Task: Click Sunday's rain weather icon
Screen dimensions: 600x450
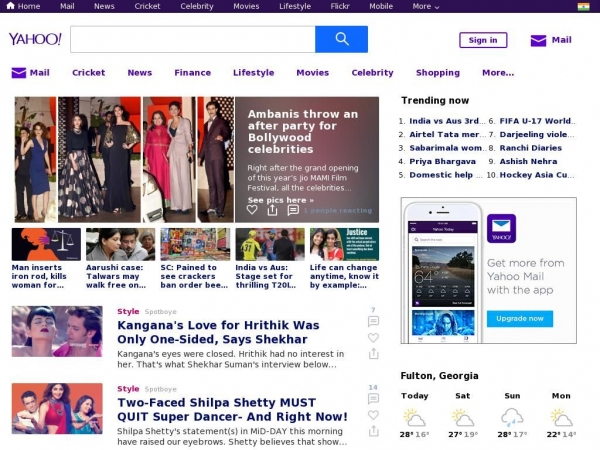Action: (512, 417)
